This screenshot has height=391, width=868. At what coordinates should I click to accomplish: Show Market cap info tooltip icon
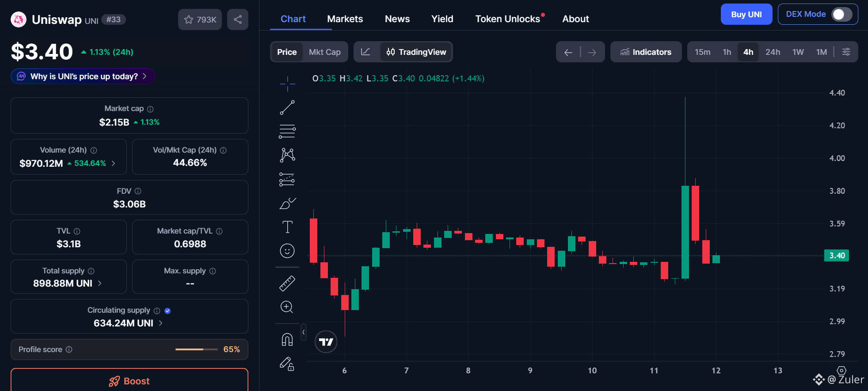150,109
